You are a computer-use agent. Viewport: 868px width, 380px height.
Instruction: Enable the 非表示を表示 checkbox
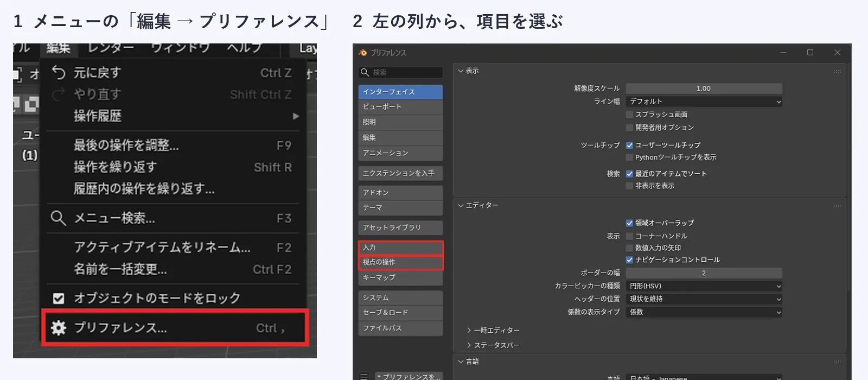pyautogui.click(x=629, y=186)
